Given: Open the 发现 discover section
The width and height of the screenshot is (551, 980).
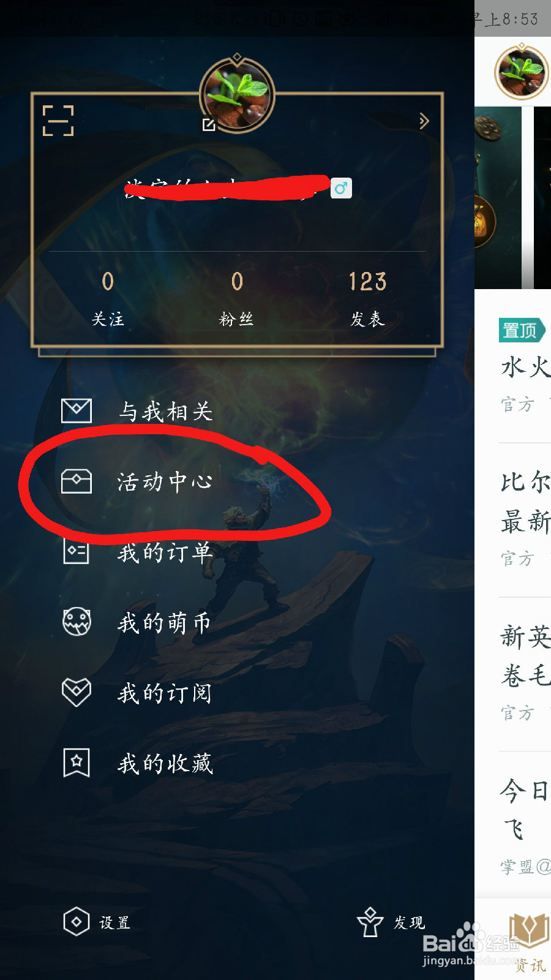Looking at the screenshot, I should (392, 922).
